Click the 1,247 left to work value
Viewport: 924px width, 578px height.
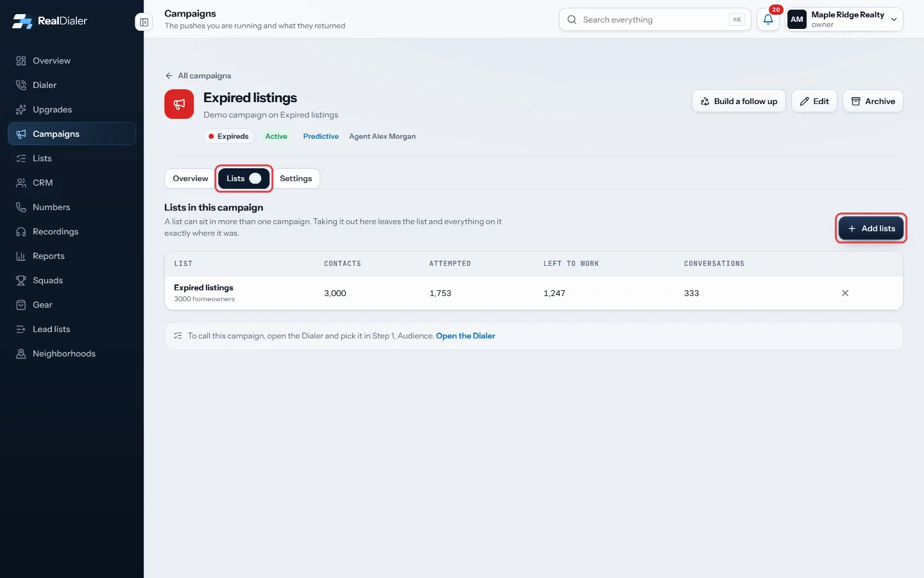(554, 293)
